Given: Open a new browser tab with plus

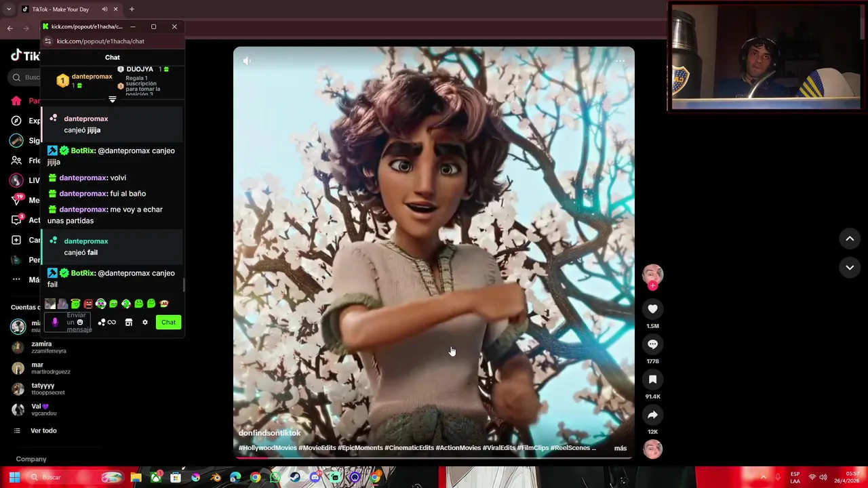Looking at the screenshot, I should click(x=132, y=9).
